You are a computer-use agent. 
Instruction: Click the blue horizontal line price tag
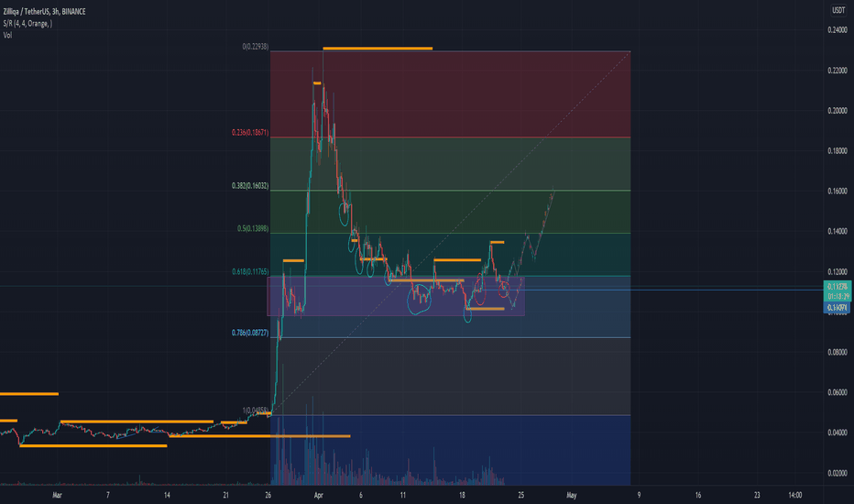[838, 308]
